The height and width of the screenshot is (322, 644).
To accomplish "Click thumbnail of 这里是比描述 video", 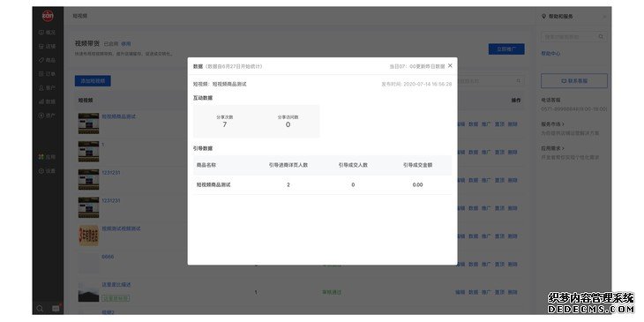I will coord(89,292).
